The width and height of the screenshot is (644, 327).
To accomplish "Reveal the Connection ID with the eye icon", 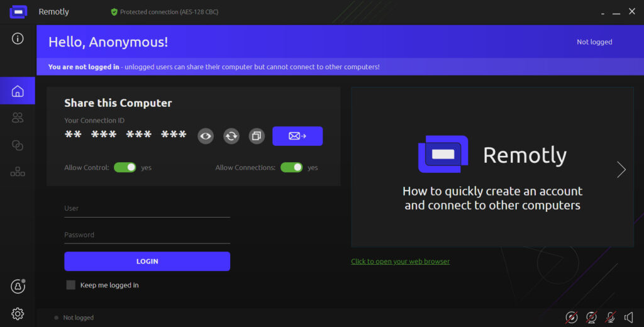I will (x=206, y=136).
